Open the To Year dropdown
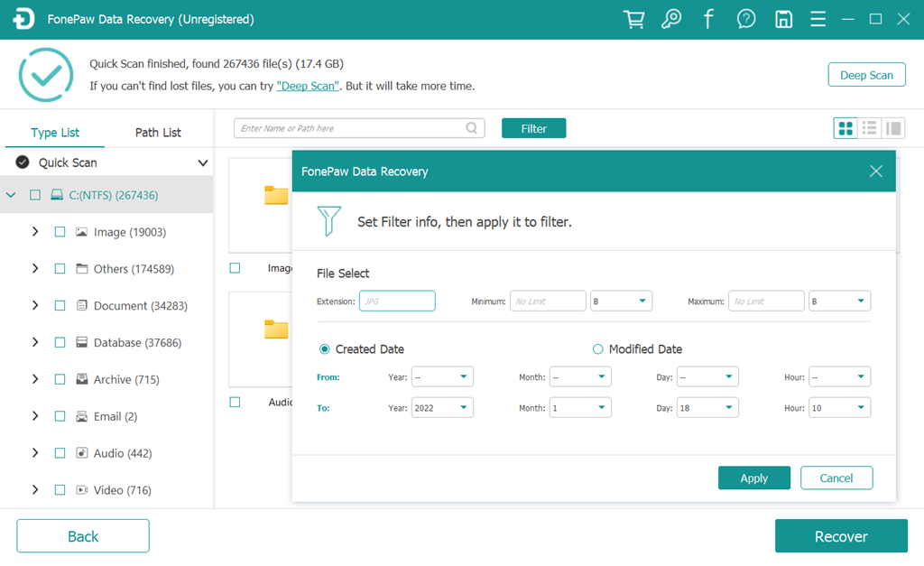 (442, 407)
